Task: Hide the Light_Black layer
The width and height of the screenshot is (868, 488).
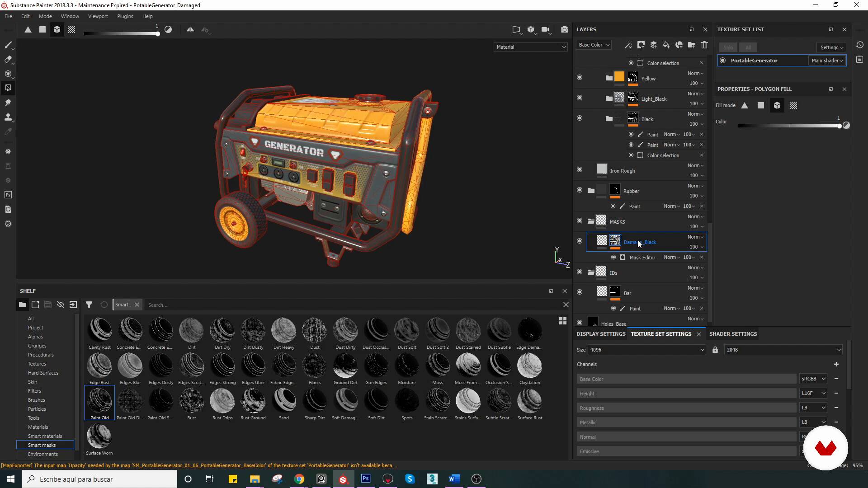Action: (580, 98)
